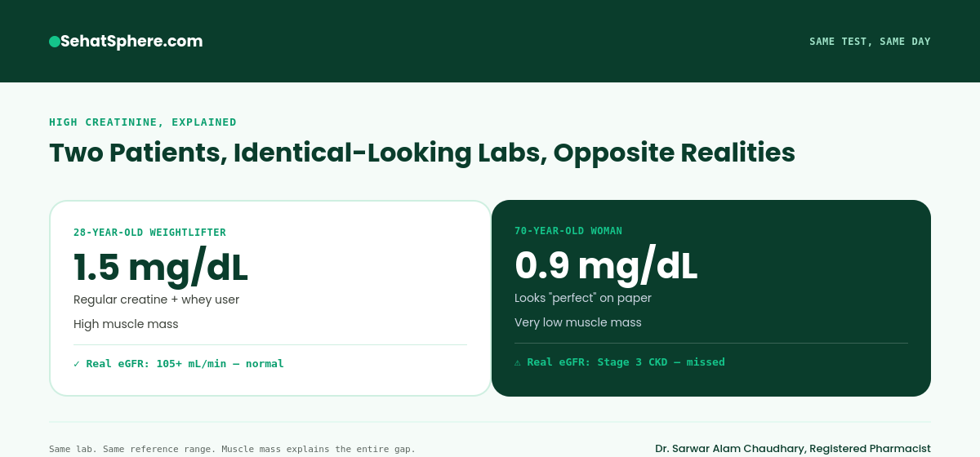
Task: Click the '0.9 mg/dL' value
Action: (606, 265)
